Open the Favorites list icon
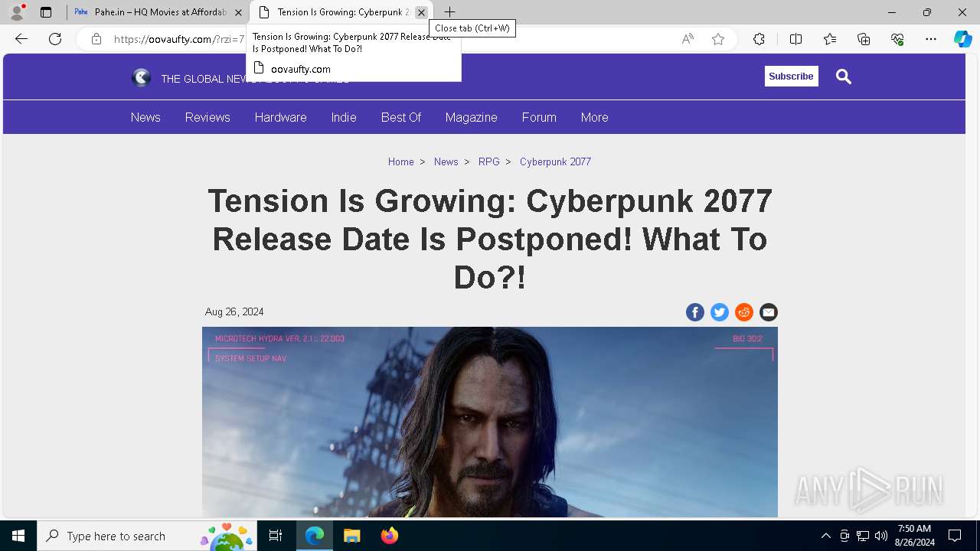This screenshot has height=551, width=980. 830,39
